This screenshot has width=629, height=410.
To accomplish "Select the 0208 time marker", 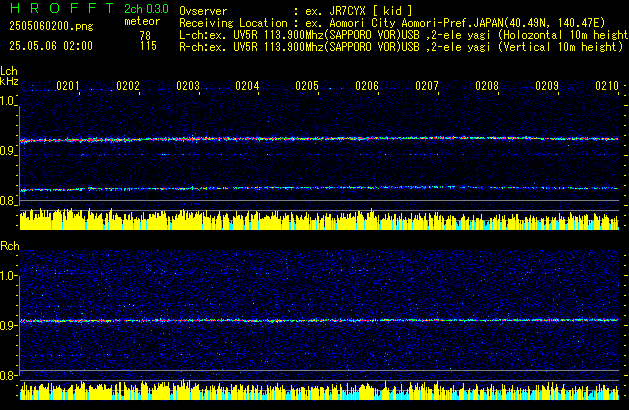I will point(487,86).
